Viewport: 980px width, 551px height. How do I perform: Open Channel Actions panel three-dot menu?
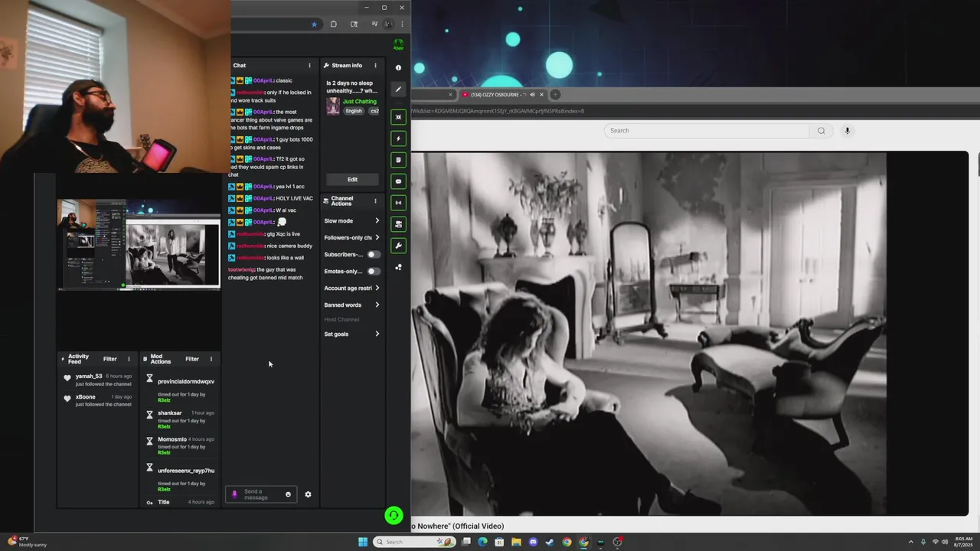[x=375, y=201]
